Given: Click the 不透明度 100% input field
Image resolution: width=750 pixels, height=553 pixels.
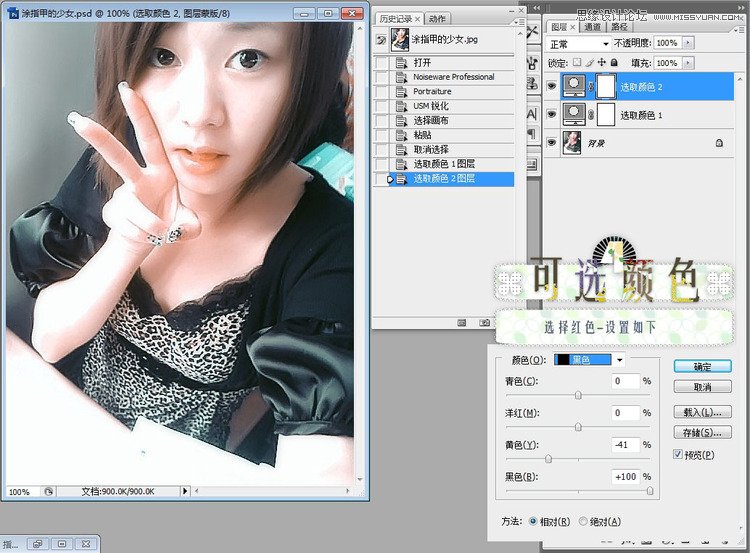Looking at the screenshot, I should pyautogui.click(x=668, y=43).
